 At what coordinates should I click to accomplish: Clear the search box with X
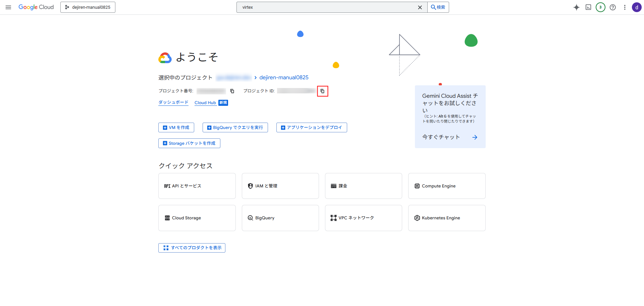pyautogui.click(x=420, y=7)
